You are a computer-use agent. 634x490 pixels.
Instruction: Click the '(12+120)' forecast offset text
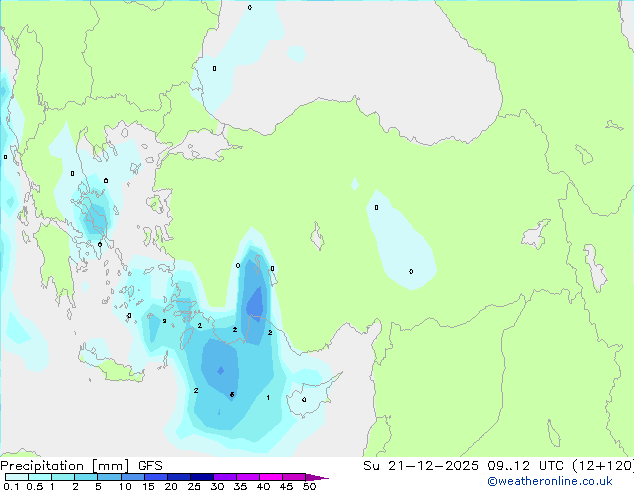tap(603, 466)
